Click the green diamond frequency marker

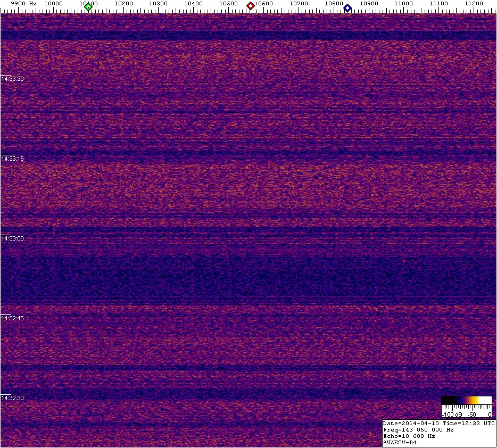[88, 7]
